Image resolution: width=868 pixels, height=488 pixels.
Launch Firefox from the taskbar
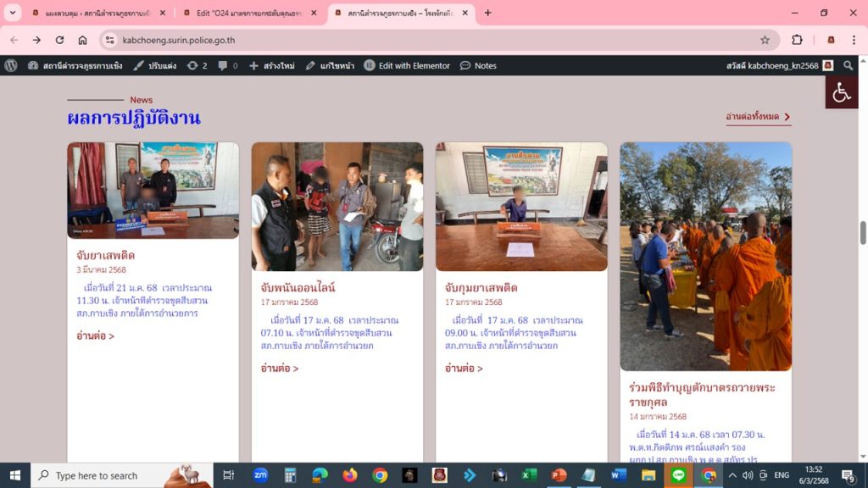(x=350, y=475)
